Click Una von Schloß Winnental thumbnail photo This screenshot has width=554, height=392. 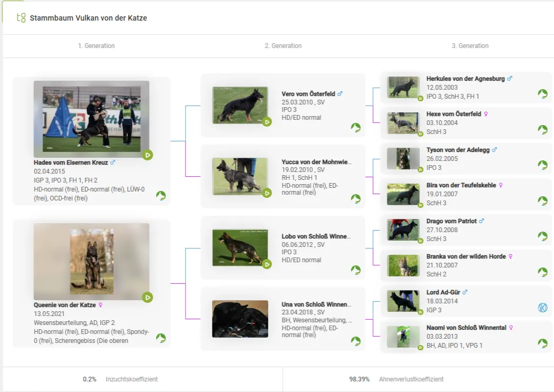pyautogui.click(x=240, y=319)
